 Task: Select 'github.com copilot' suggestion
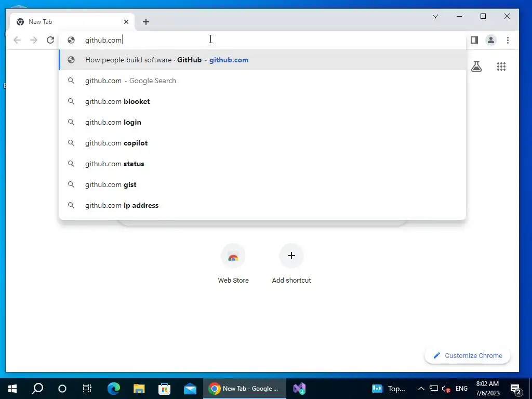pyautogui.click(x=262, y=143)
